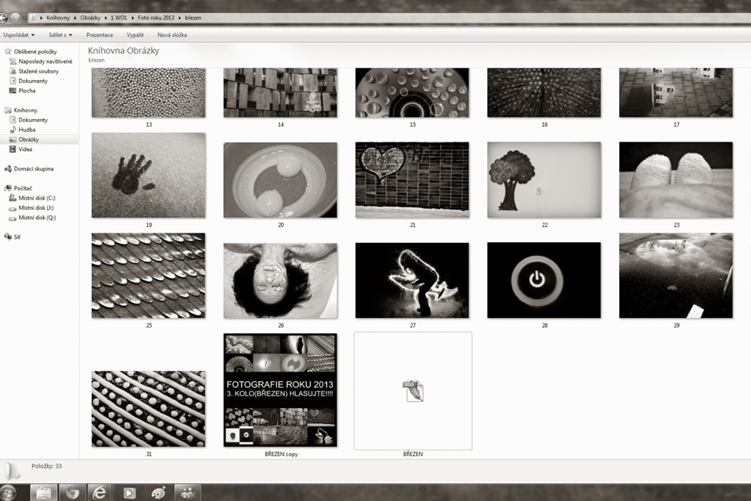
Task: Select the BŘEZEN file with document icon
Action: (x=413, y=391)
